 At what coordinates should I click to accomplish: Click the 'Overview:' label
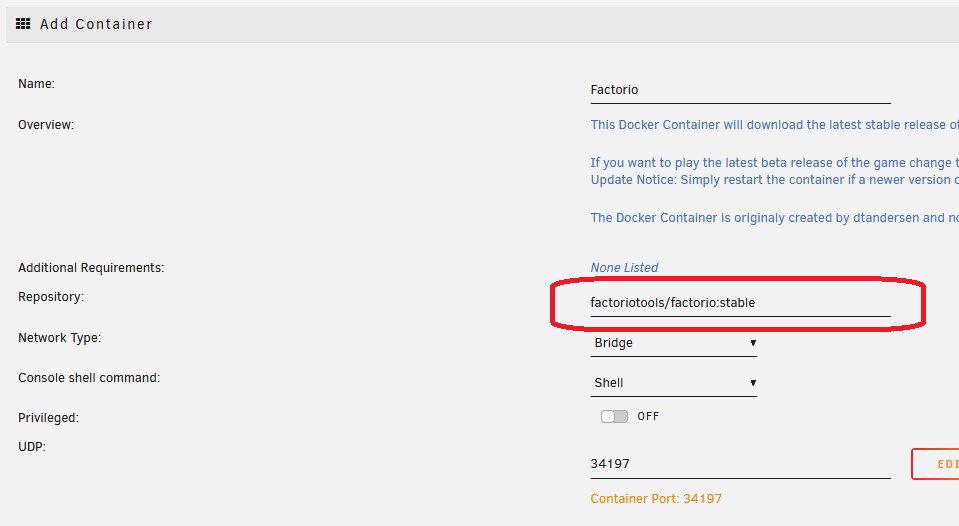(x=46, y=125)
